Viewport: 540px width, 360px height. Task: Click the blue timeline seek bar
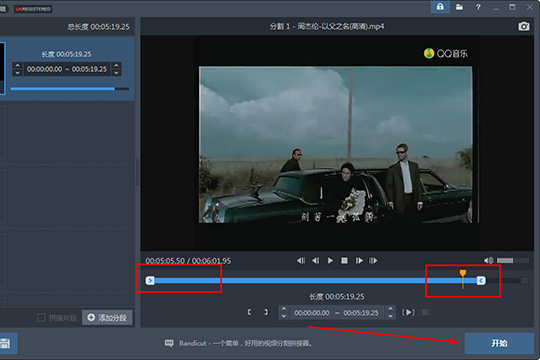pyautogui.click(x=315, y=281)
